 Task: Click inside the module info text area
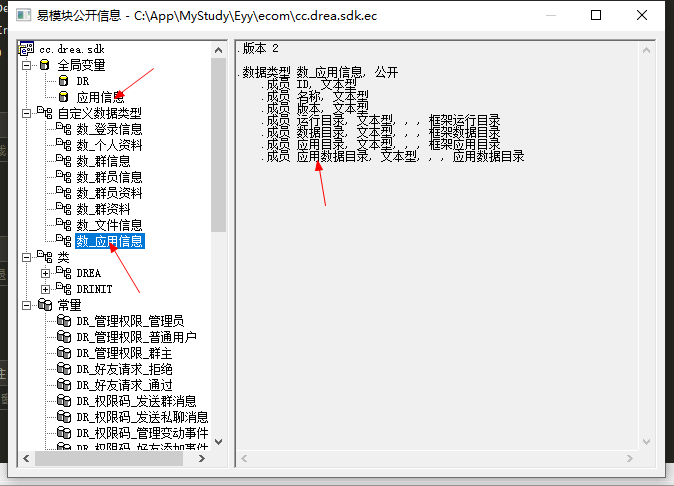pyautogui.click(x=440, y=300)
